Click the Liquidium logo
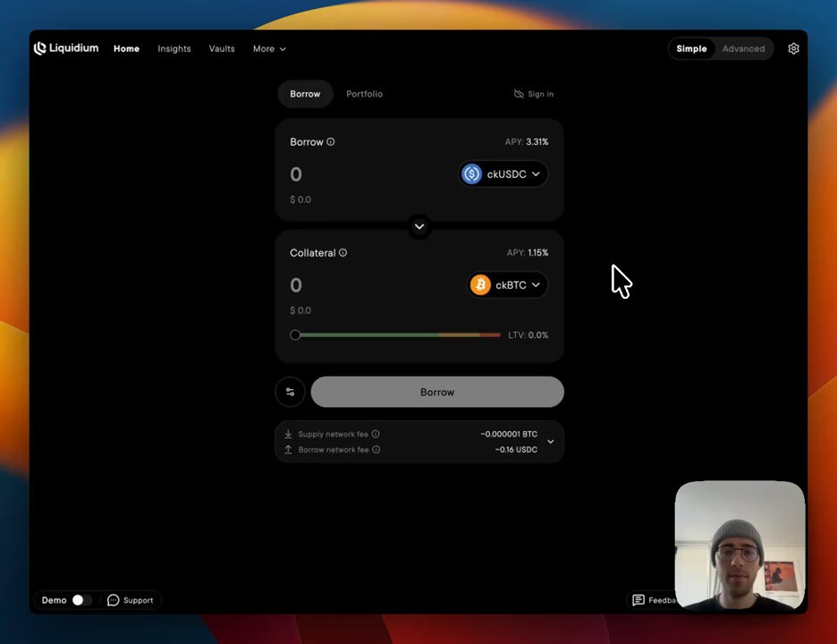837x644 pixels. tap(66, 48)
